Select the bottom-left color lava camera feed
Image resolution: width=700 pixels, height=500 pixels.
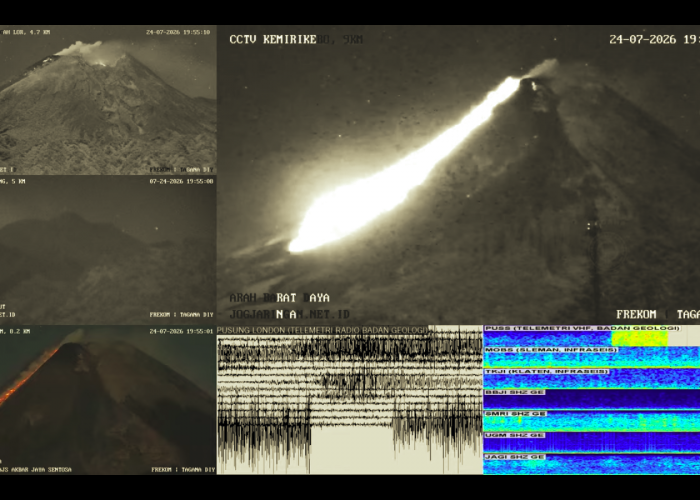tap(108, 400)
